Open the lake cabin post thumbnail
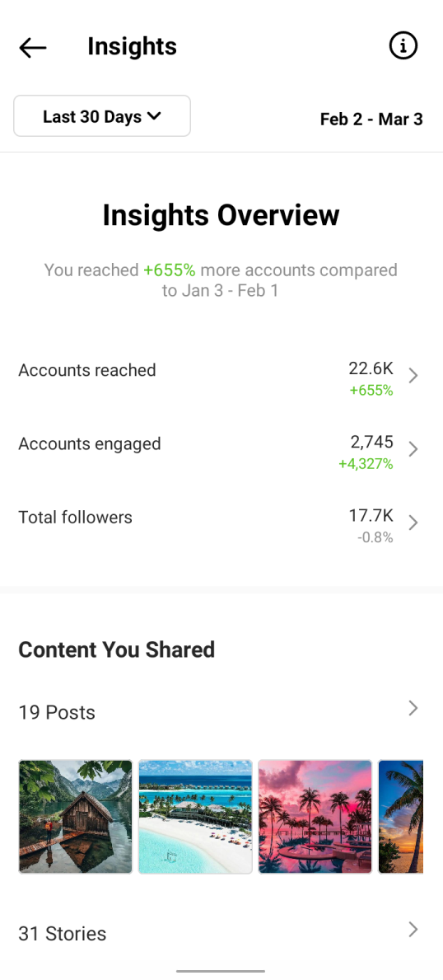 click(x=76, y=817)
